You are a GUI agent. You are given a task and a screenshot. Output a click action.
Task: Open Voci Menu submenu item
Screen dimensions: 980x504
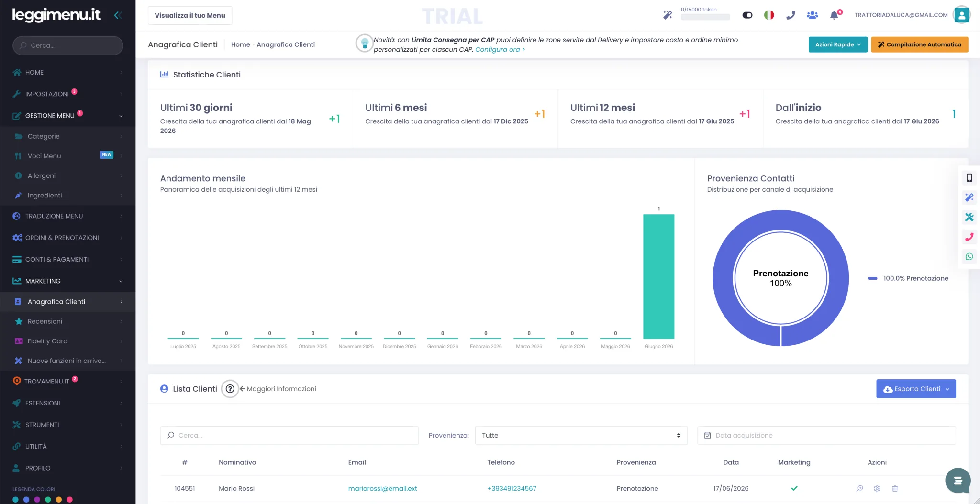click(67, 156)
